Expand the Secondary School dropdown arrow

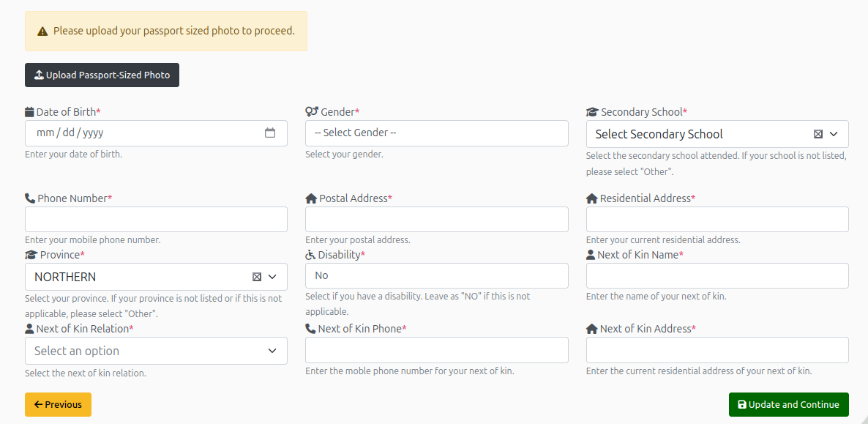click(834, 134)
